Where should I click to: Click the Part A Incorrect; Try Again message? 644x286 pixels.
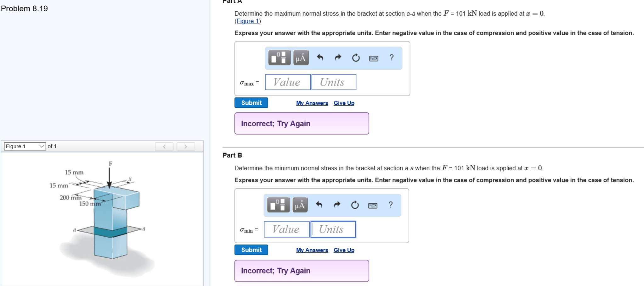pos(302,124)
